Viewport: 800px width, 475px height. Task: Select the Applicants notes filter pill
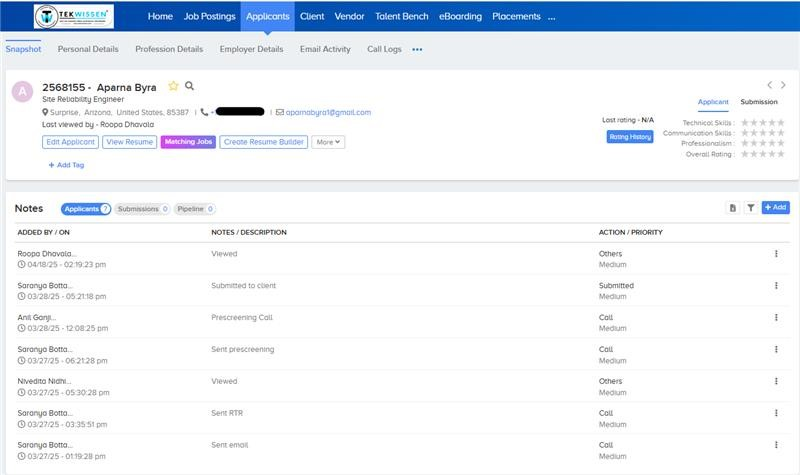point(85,209)
